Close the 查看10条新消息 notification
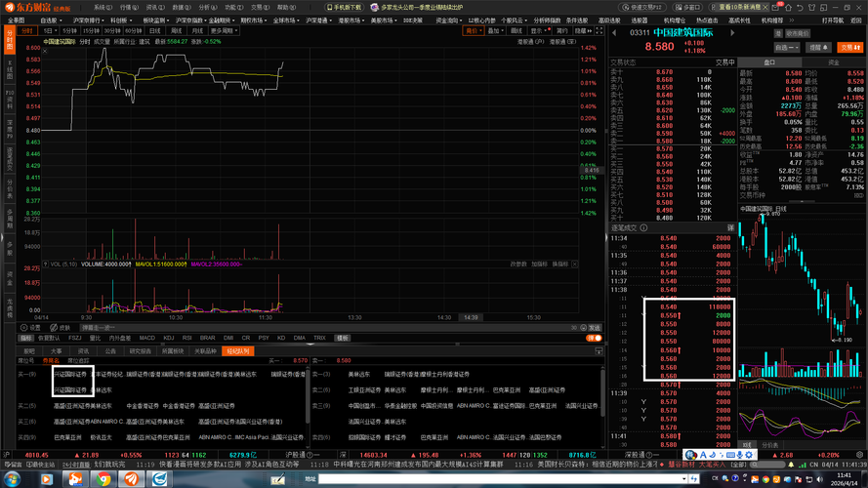The height and width of the screenshot is (488, 868). [765, 7]
